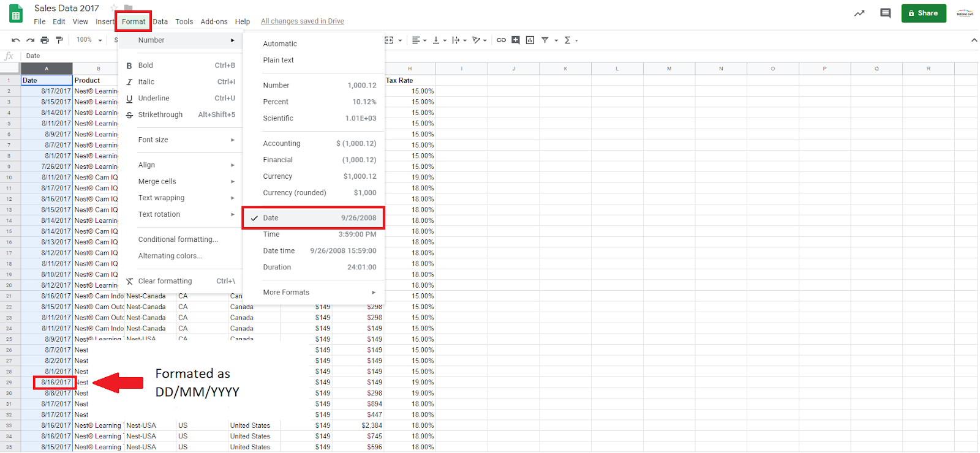Open the Help menu
This screenshot has height=453, width=980.
tap(243, 21)
